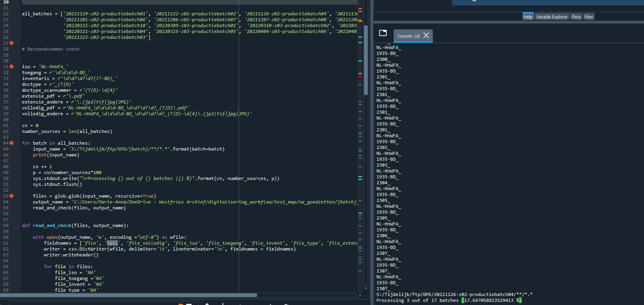This screenshot has height=305, width=644.
Task: Click the 'volledig_andere' regex line
Action: pyautogui.click(x=136, y=114)
